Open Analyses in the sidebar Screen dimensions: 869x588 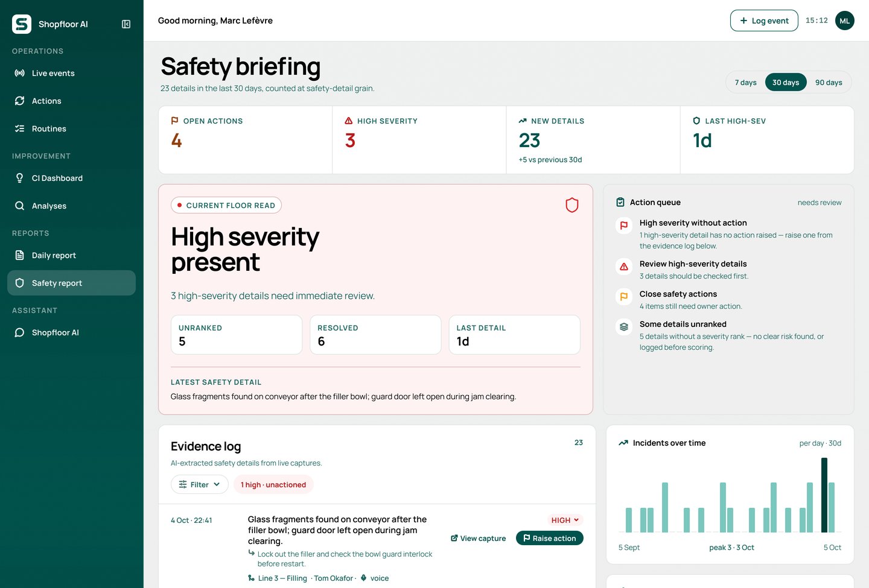(71, 206)
